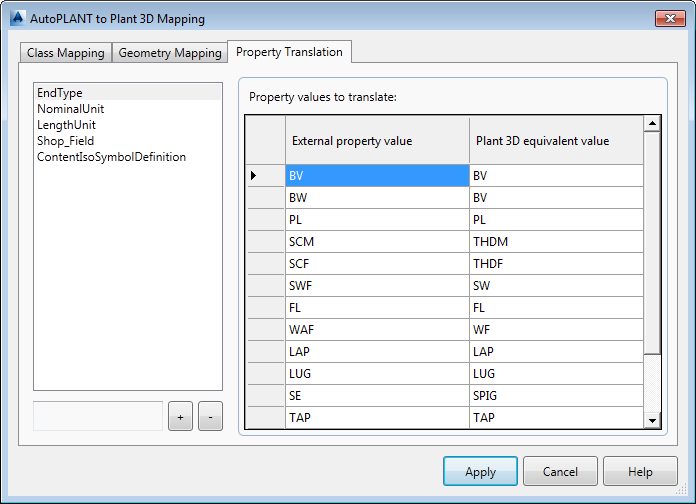Click the AutoCAD app icon in title bar
The image size is (696, 504).
(x=17, y=18)
